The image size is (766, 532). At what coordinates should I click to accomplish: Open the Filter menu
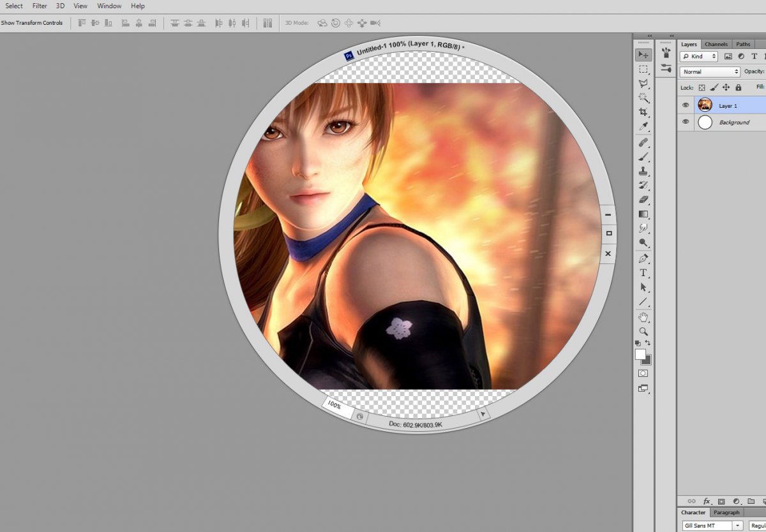pyautogui.click(x=40, y=6)
